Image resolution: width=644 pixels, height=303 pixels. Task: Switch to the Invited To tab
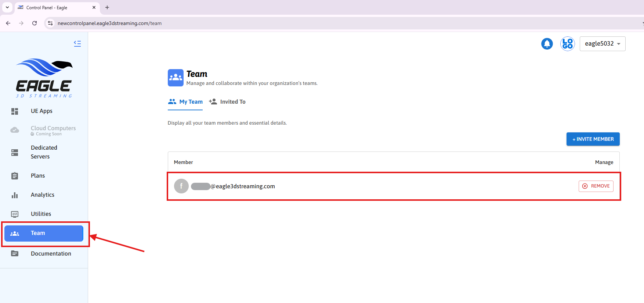[227, 102]
